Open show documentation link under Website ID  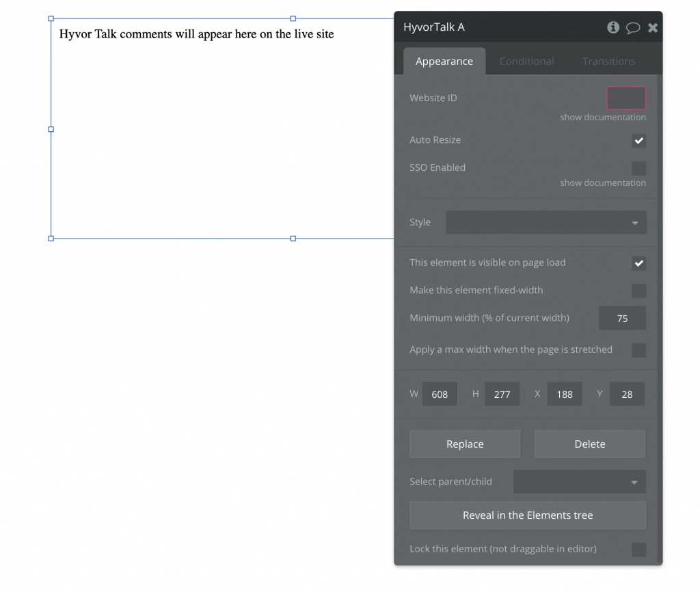[x=603, y=118]
